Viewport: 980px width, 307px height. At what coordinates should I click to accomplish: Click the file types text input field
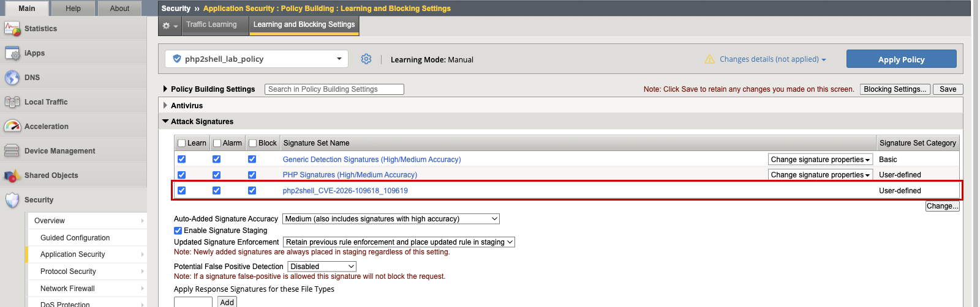(x=193, y=302)
